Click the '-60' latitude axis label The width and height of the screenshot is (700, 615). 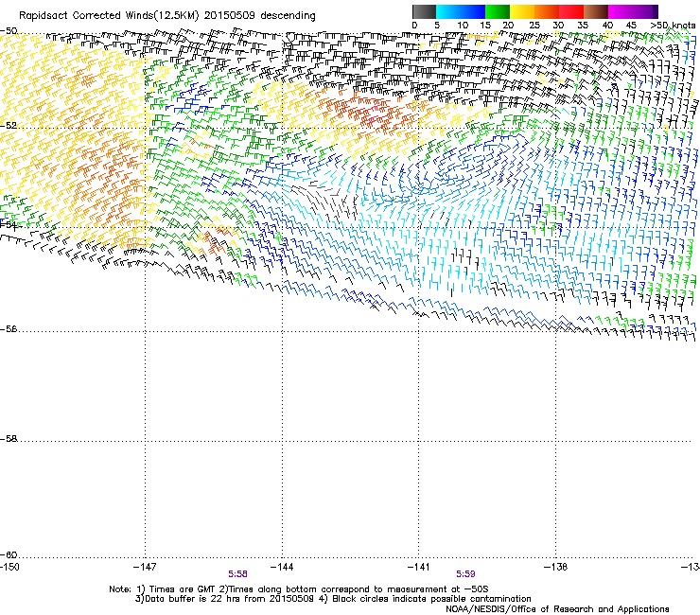[x=9, y=555]
